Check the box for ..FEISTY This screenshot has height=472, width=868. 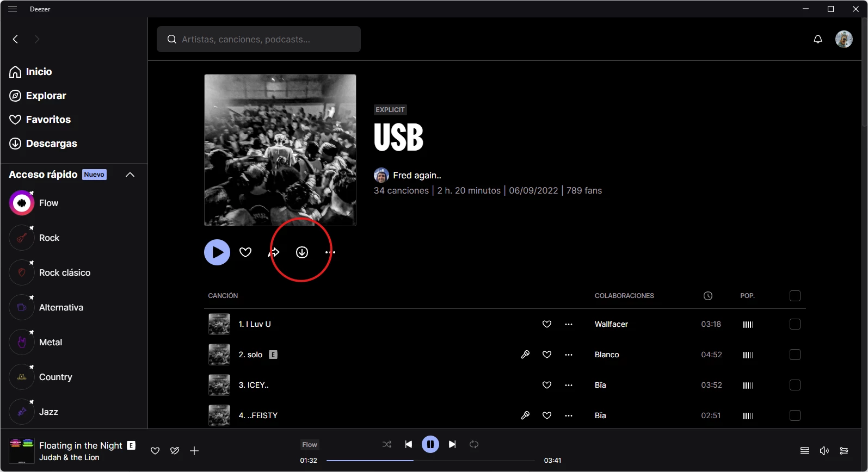click(795, 415)
